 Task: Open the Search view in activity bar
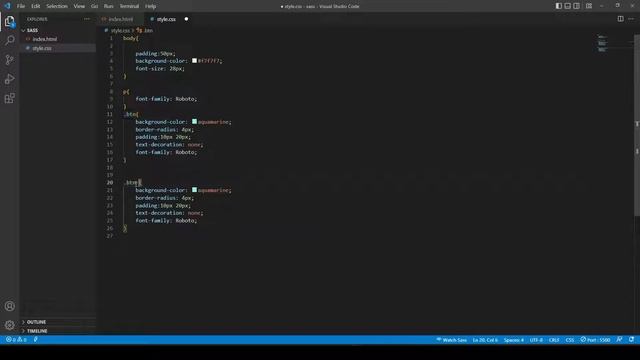click(9, 40)
